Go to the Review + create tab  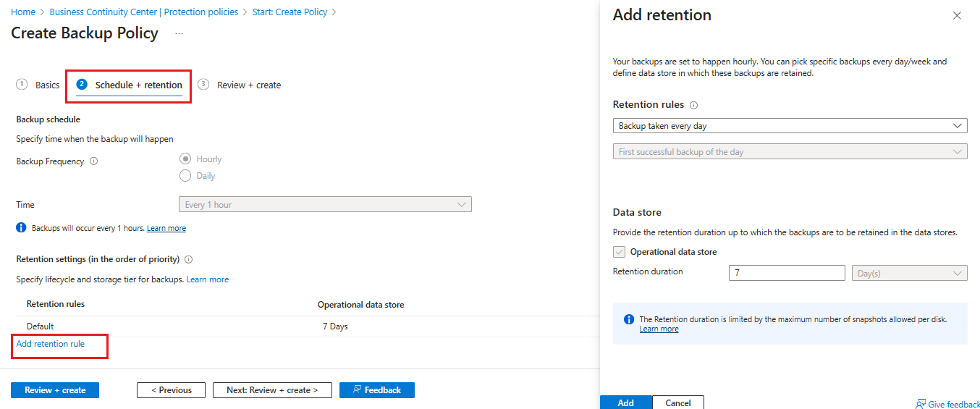(248, 85)
